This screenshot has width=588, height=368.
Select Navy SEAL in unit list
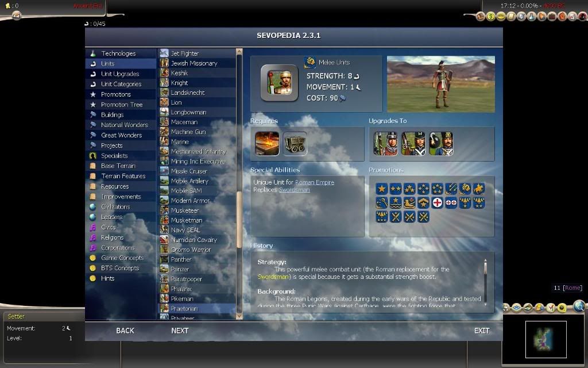[x=198, y=230]
